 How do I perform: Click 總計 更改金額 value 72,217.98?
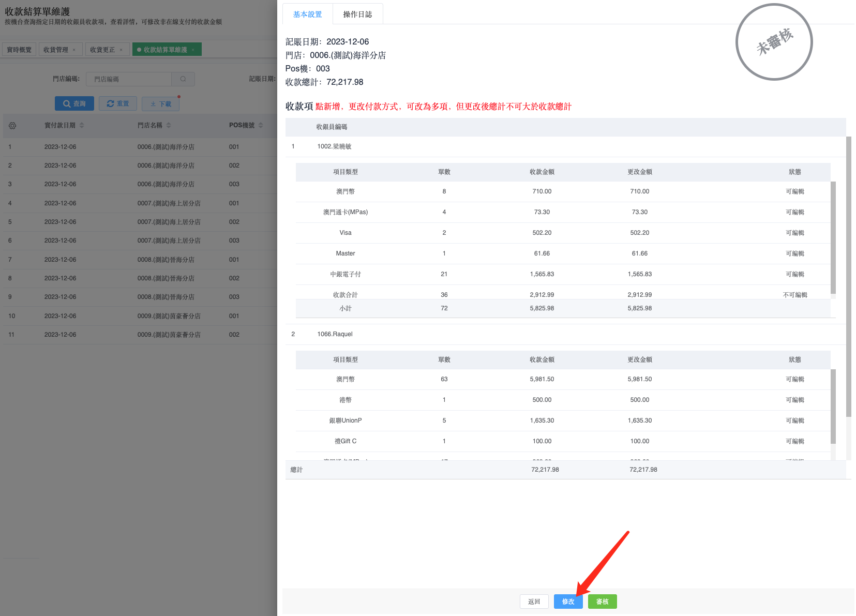[x=643, y=470]
